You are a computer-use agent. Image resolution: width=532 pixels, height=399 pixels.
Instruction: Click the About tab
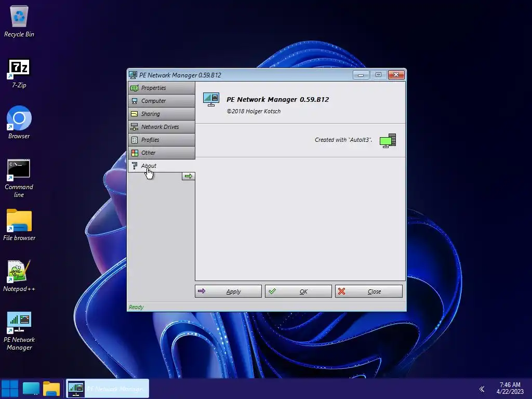pyautogui.click(x=162, y=166)
